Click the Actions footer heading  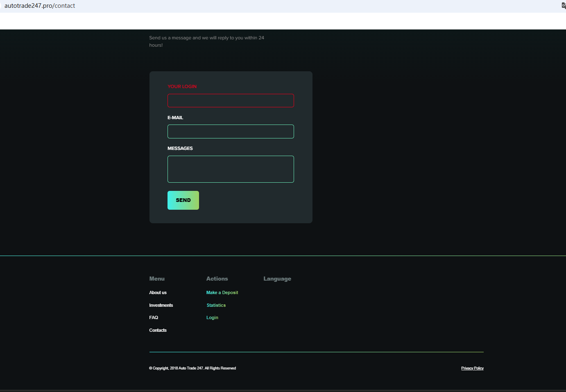[x=217, y=279]
